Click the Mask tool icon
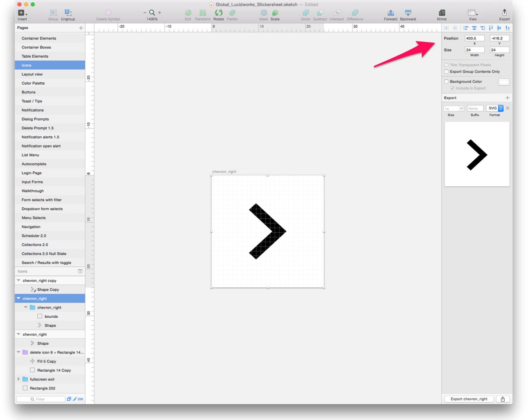 pyautogui.click(x=264, y=13)
